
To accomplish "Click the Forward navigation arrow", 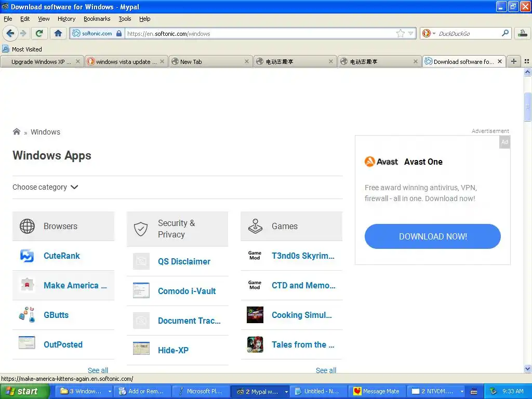I will tap(23, 33).
